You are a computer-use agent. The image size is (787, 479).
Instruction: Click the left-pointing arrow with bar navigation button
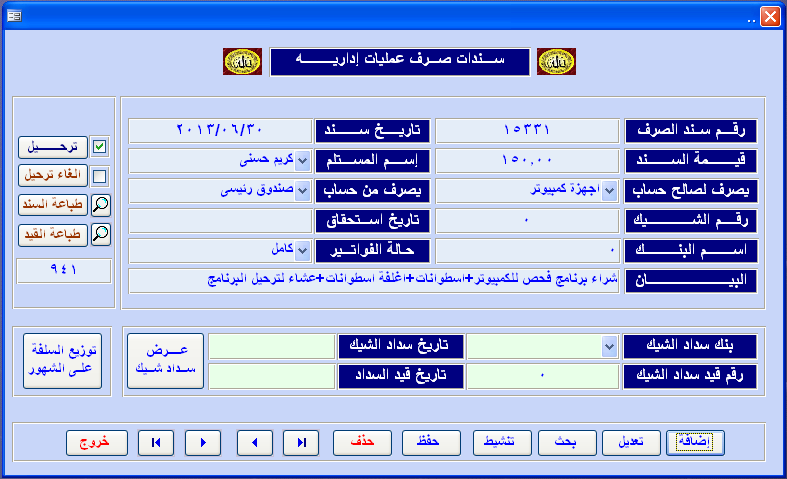[156, 441]
